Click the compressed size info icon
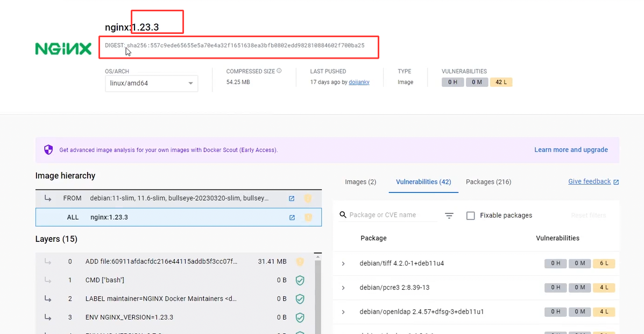Screen dimensions: 644x334 pos(279,71)
